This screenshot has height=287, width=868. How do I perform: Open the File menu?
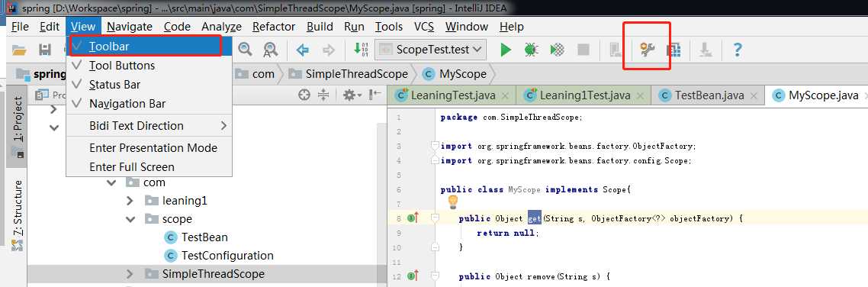[20, 27]
